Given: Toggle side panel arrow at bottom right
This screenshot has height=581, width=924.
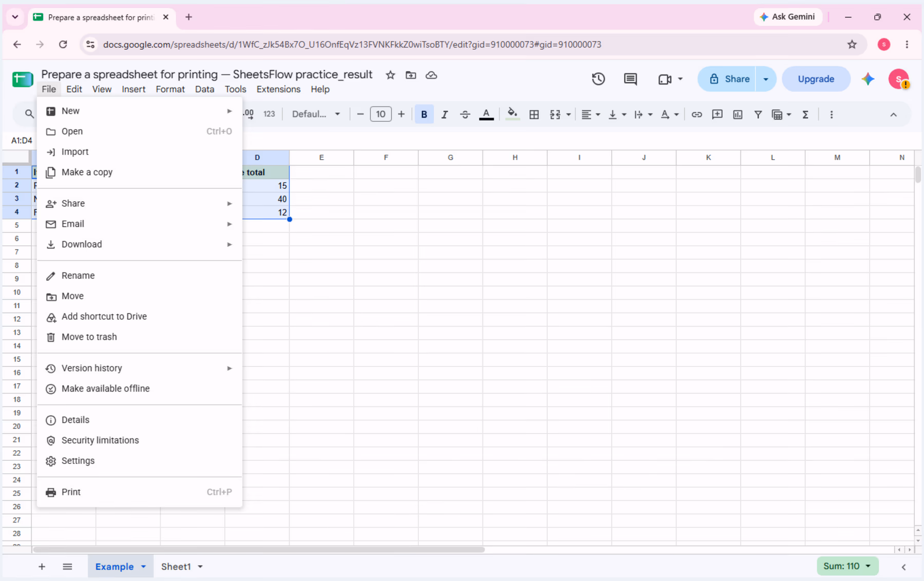Looking at the screenshot, I should click(x=903, y=567).
